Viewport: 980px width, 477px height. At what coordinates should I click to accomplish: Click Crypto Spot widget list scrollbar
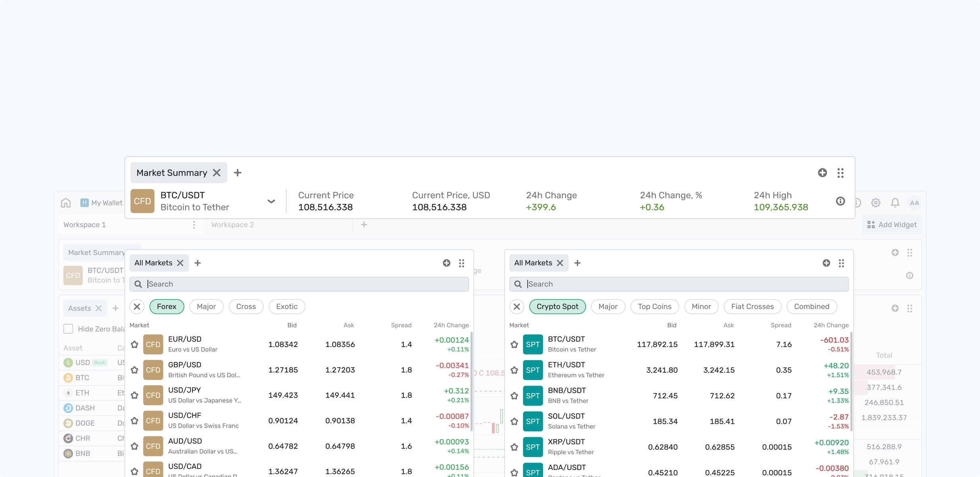pyautogui.click(x=852, y=382)
